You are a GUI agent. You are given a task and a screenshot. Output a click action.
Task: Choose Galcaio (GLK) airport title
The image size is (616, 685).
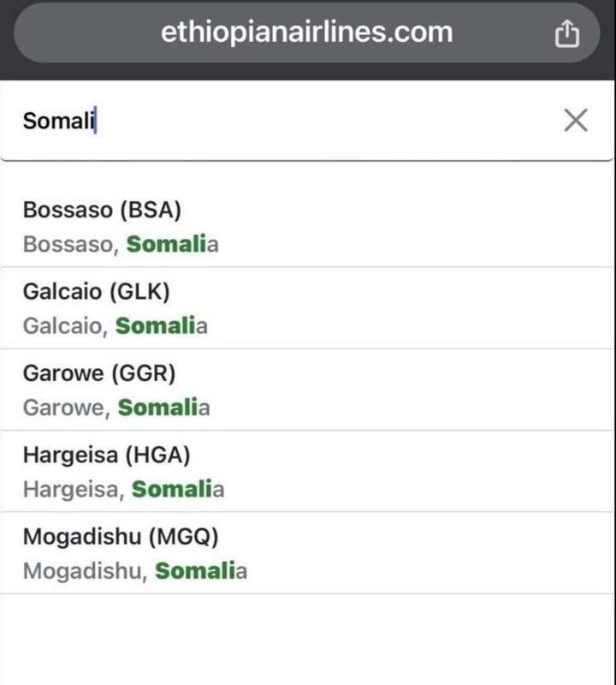pyautogui.click(x=96, y=292)
